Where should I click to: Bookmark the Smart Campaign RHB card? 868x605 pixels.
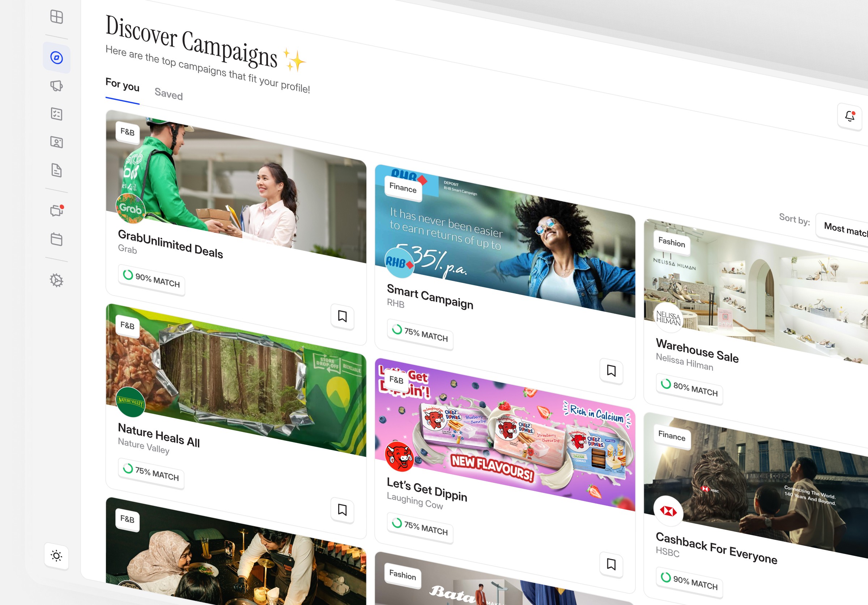tap(611, 371)
